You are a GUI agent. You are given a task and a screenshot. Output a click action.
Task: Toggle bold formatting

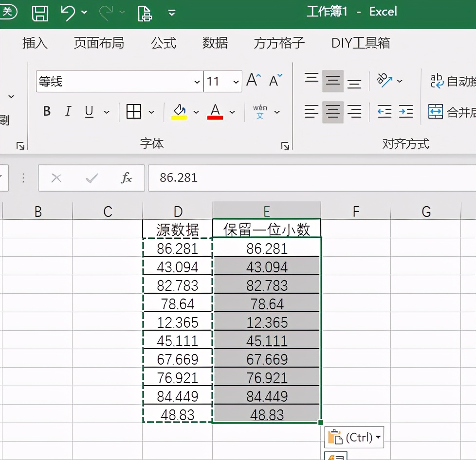[46, 111]
